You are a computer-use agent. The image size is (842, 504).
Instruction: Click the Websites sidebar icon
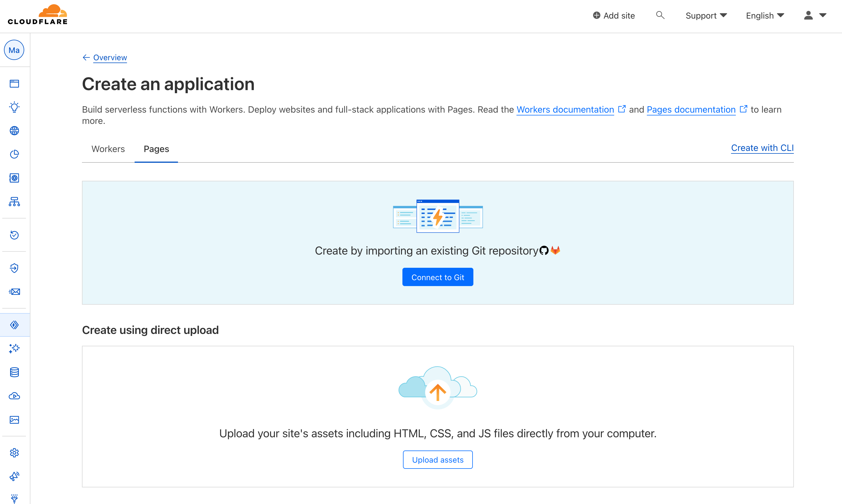pyautogui.click(x=14, y=84)
